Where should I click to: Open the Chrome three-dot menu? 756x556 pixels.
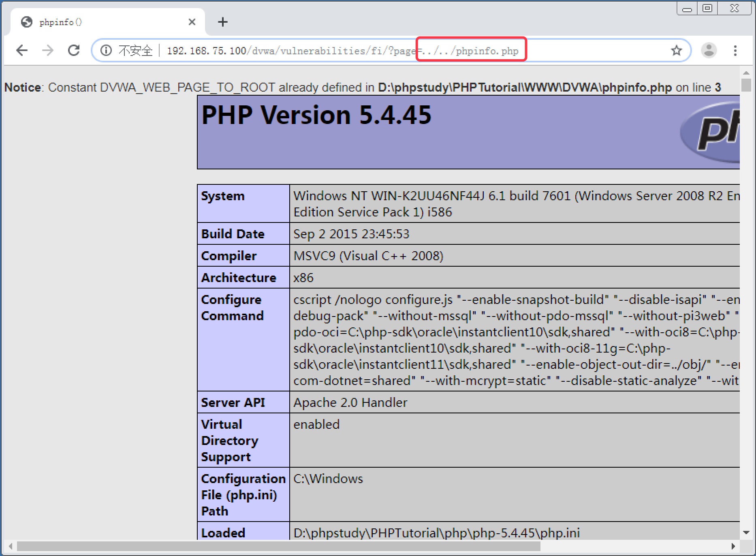pos(735,51)
